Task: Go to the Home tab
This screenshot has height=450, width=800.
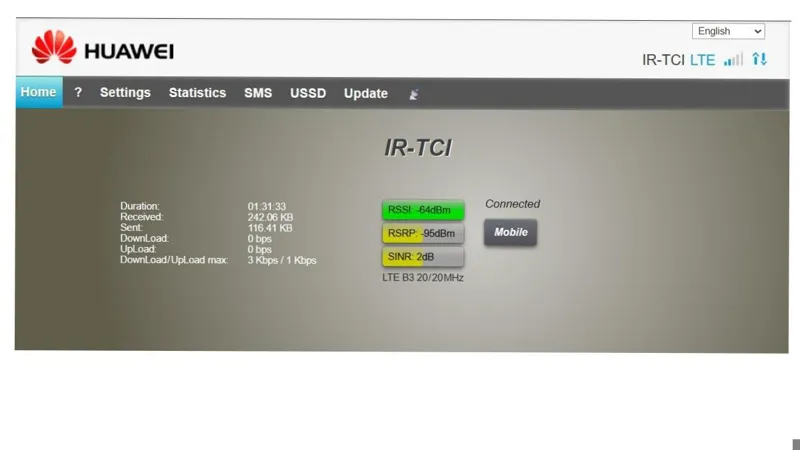Action: click(38, 93)
